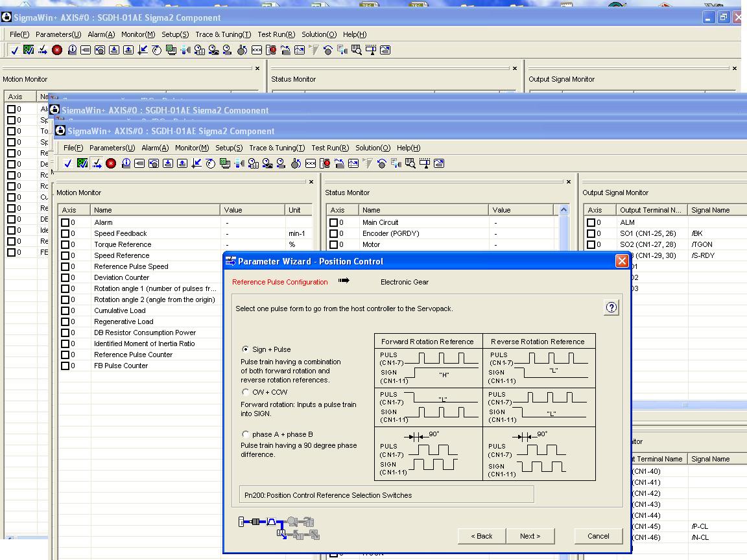Close the front window's Status Monitor panel
Screen dimensions: 747x560
pyautogui.click(x=568, y=181)
